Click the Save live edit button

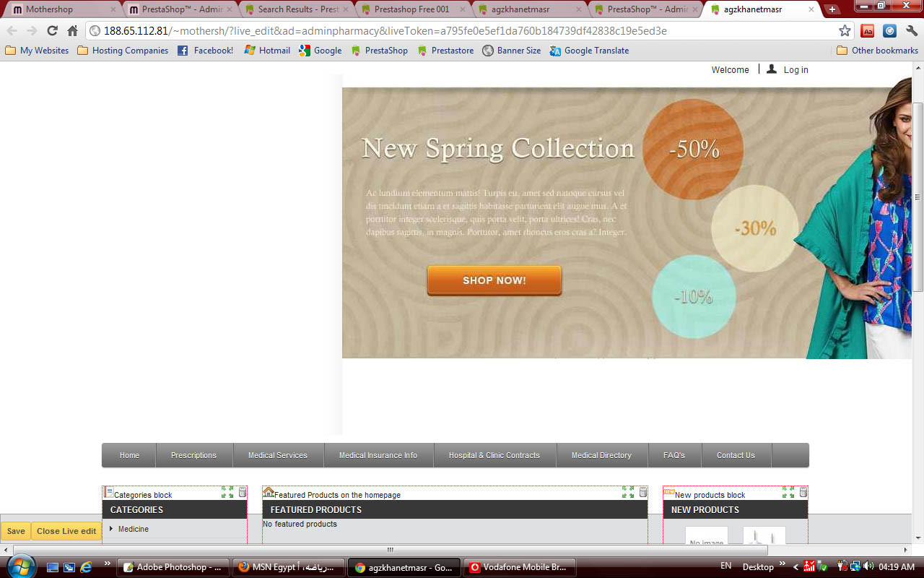[16, 531]
